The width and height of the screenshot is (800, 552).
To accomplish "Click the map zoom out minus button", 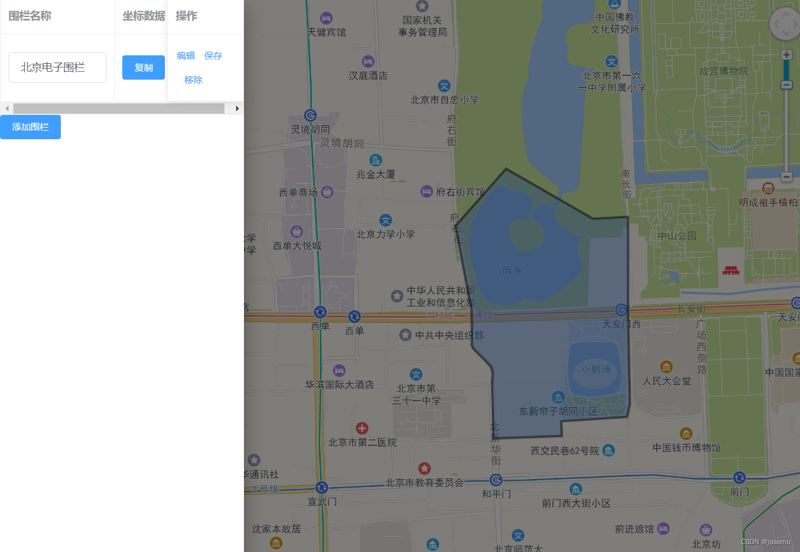I will pyautogui.click(x=786, y=177).
